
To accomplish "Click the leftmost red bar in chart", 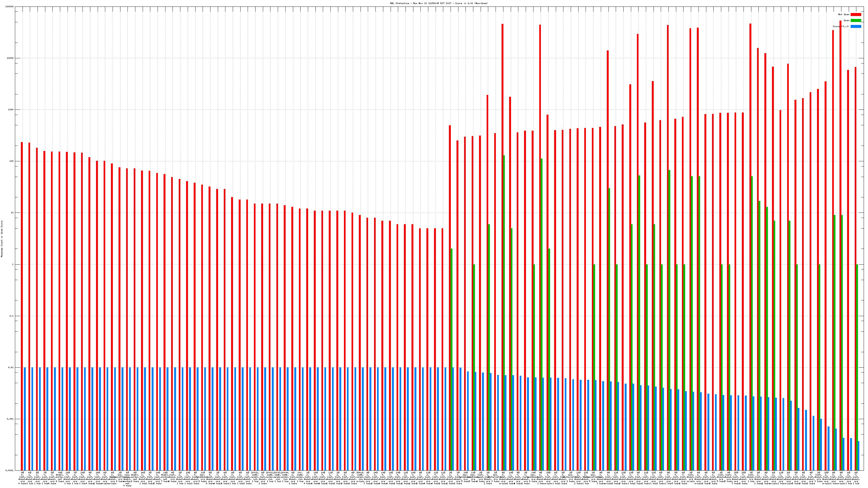I will [x=22, y=303].
